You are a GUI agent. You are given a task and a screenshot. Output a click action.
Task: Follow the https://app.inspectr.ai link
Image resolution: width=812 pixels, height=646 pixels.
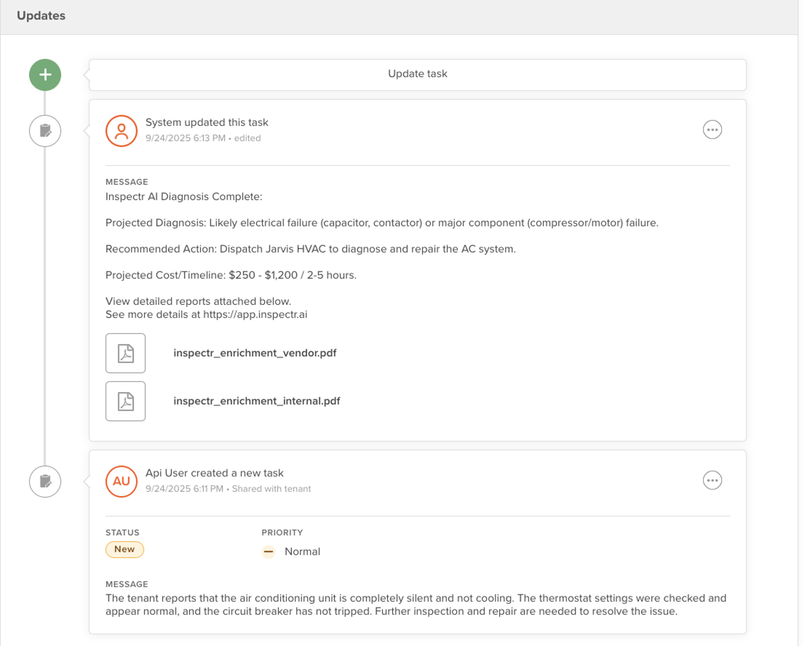point(255,314)
